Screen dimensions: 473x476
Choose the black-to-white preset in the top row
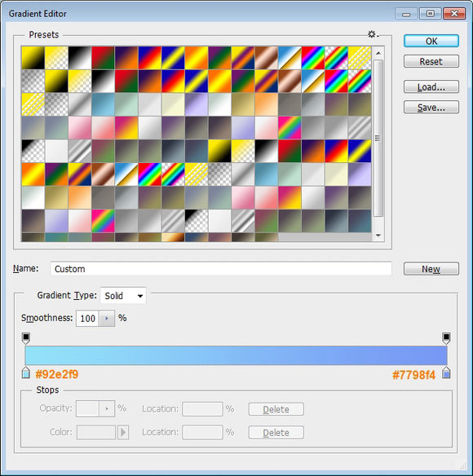(80, 58)
